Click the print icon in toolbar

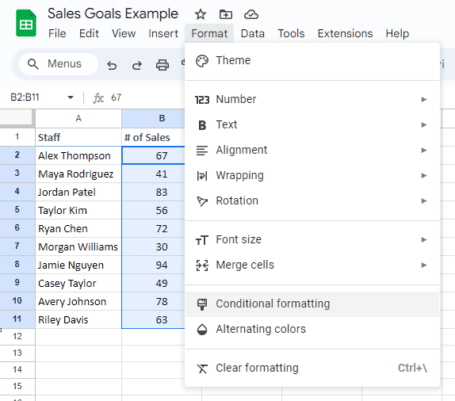click(x=162, y=65)
